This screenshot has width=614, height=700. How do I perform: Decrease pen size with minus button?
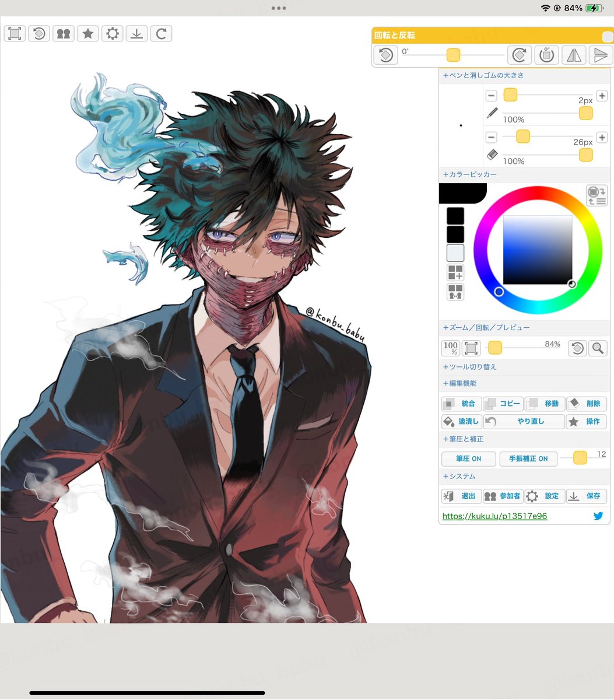(491, 96)
